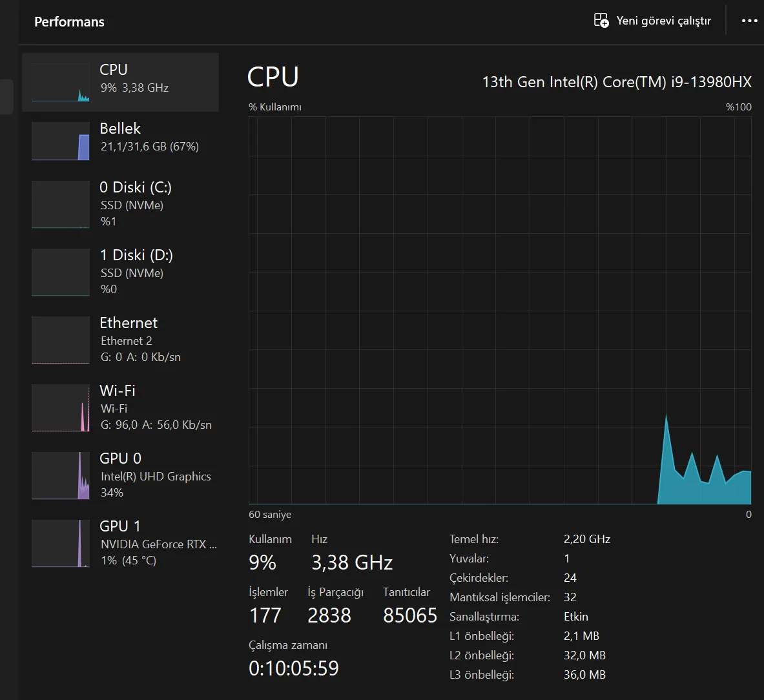This screenshot has width=764, height=700.
Task: Click the Çalışma zamanı label
Action: point(288,646)
